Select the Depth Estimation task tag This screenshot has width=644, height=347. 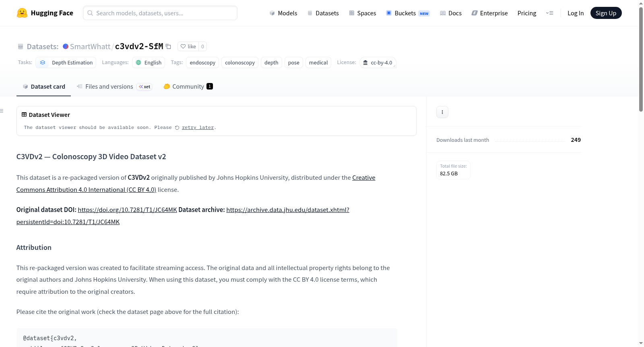pyautogui.click(x=66, y=62)
